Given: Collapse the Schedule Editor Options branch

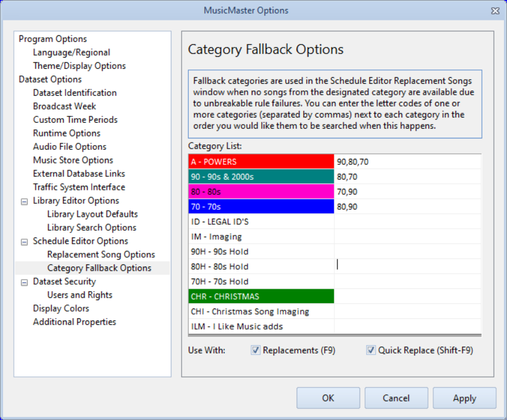Looking at the screenshot, I should (24, 241).
